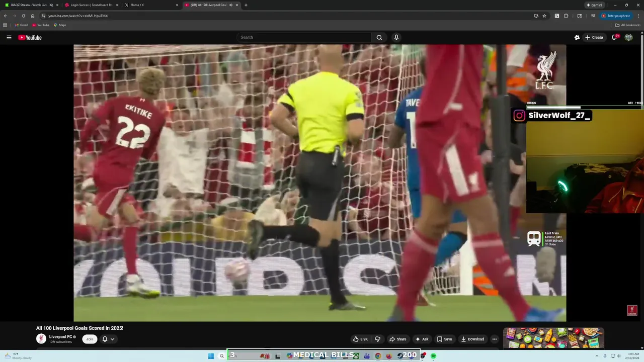Click into the YouTube search field
The height and width of the screenshot is (362, 644).
304,37
